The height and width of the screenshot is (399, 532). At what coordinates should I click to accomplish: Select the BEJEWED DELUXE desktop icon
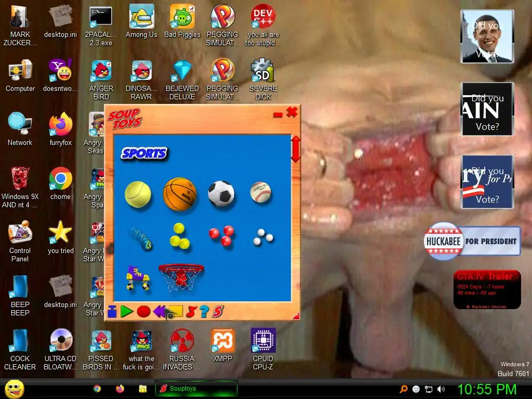(182, 79)
